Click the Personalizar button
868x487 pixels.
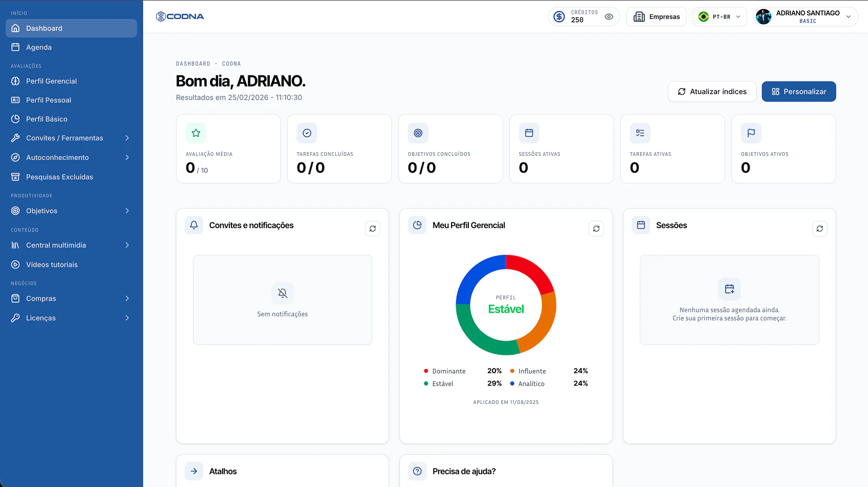click(x=799, y=92)
